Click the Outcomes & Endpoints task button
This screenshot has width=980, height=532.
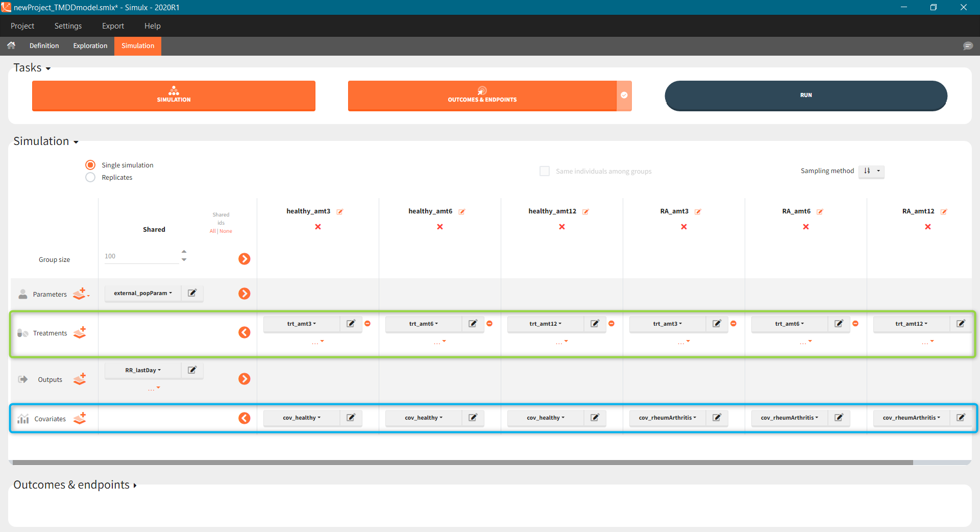tap(482, 95)
